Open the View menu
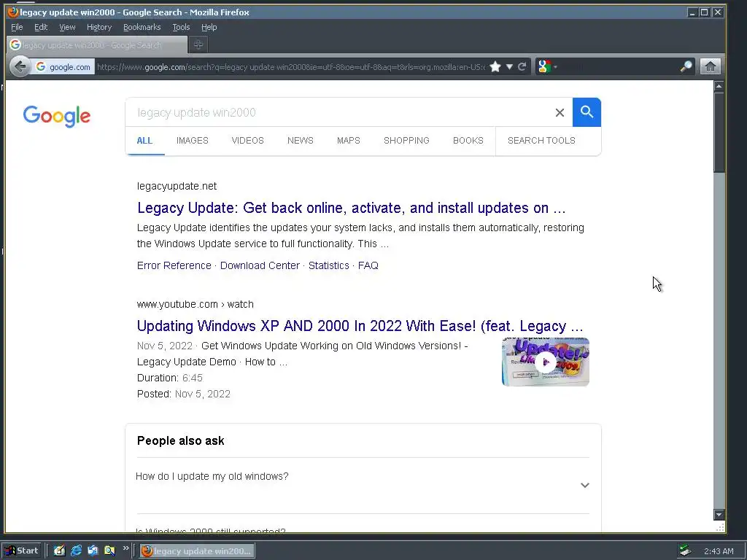 67,27
